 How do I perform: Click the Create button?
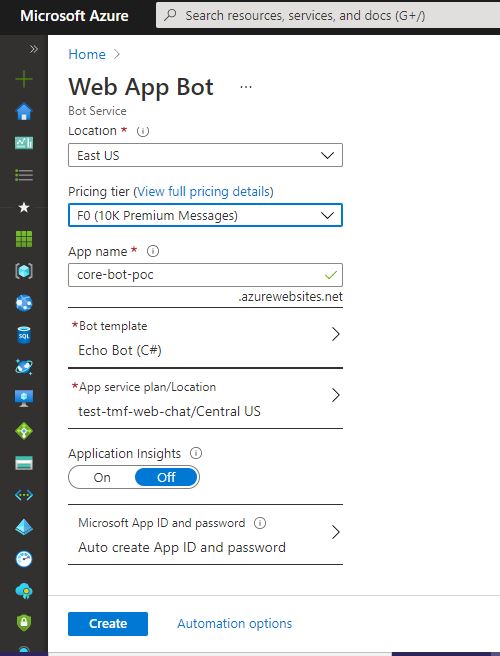pyautogui.click(x=108, y=624)
